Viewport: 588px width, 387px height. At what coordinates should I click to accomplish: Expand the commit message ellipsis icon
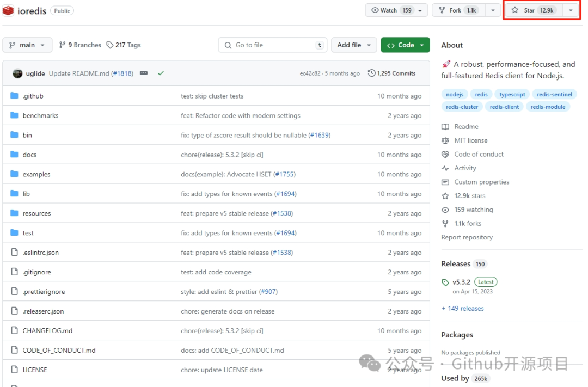point(144,73)
